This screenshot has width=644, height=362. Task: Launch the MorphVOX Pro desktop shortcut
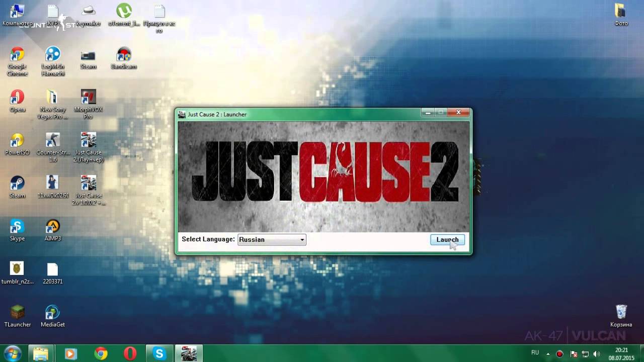tap(88, 105)
